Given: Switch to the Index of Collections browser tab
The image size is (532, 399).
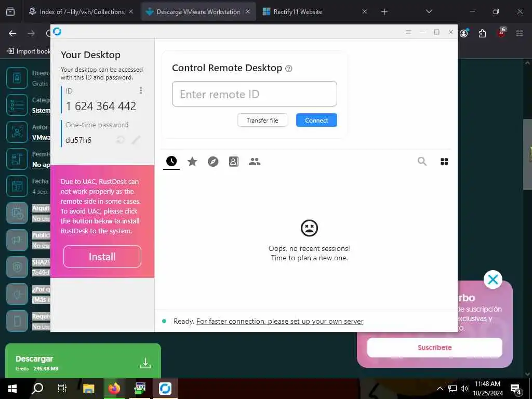Looking at the screenshot, I should click(x=82, y=11).
